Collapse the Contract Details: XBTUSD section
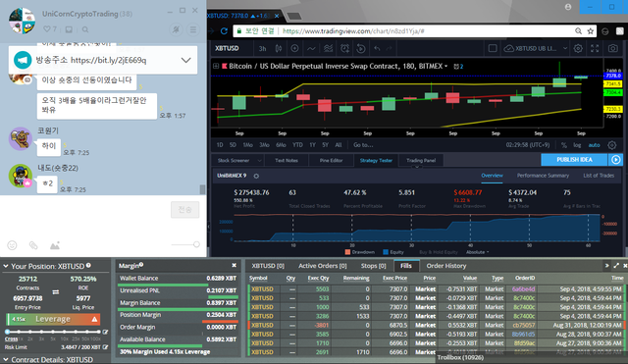This screenshot has height=364, width=628. 6,360
